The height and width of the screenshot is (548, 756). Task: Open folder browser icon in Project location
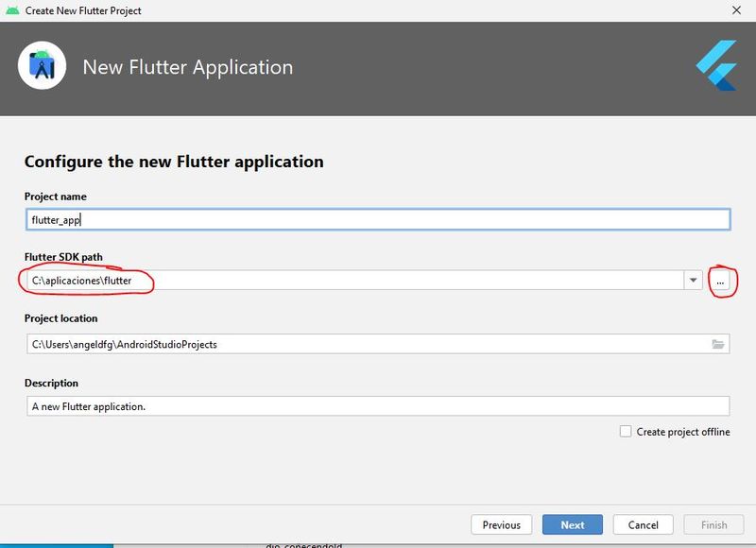718,344
